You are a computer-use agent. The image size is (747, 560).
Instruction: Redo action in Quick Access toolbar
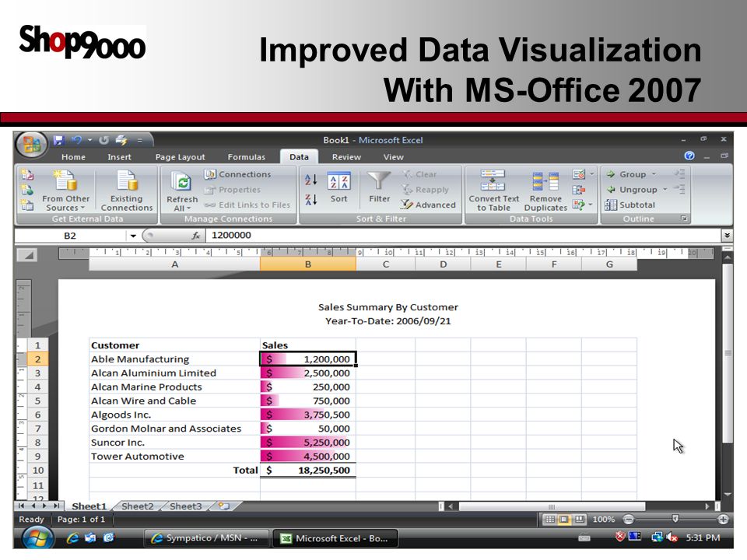click(103, 140)
